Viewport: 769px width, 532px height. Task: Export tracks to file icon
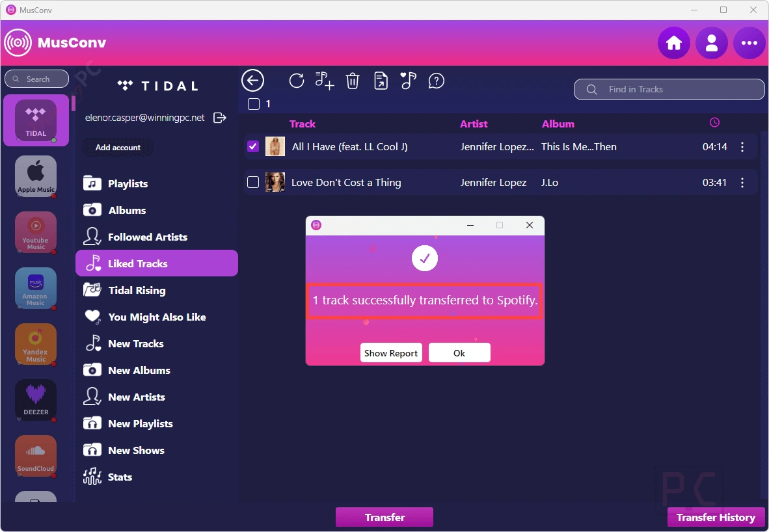[x=381, y=81]
